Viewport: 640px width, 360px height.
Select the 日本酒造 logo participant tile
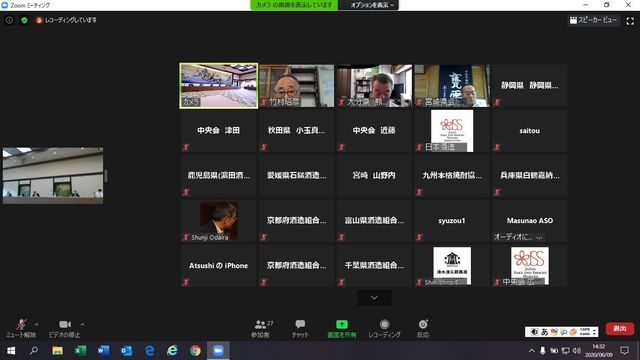[452, 131]
